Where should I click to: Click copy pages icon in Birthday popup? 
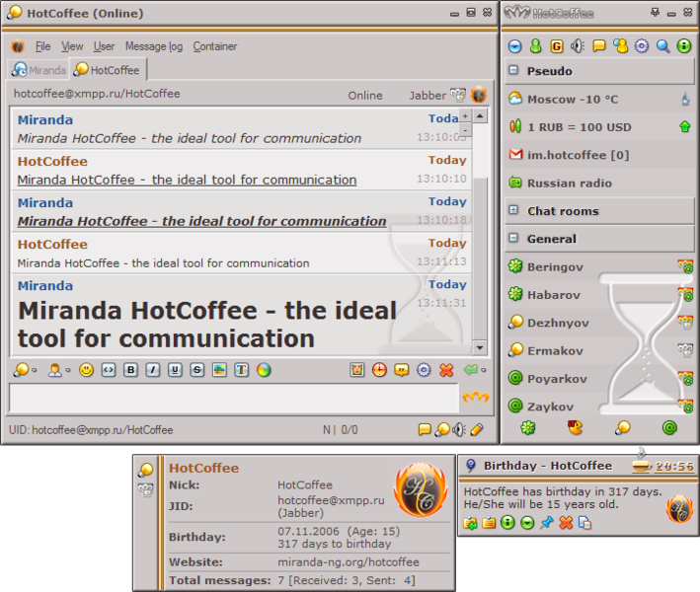(584, 522)
